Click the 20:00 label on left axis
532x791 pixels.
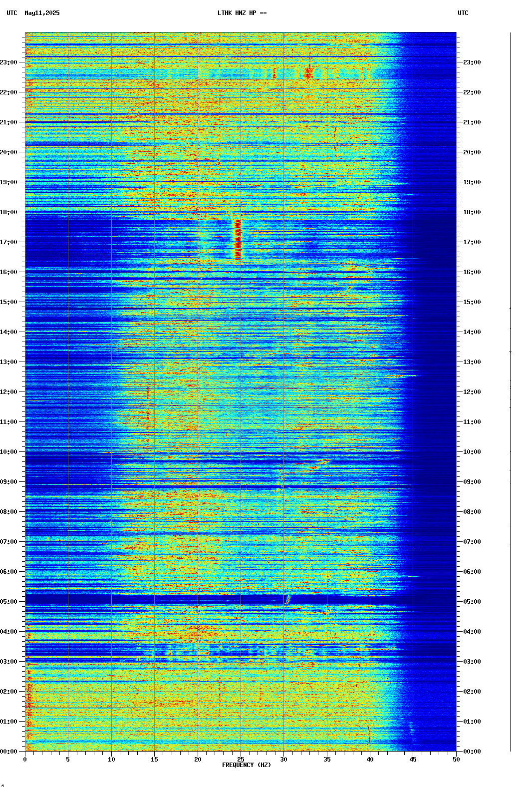[8, 152]
